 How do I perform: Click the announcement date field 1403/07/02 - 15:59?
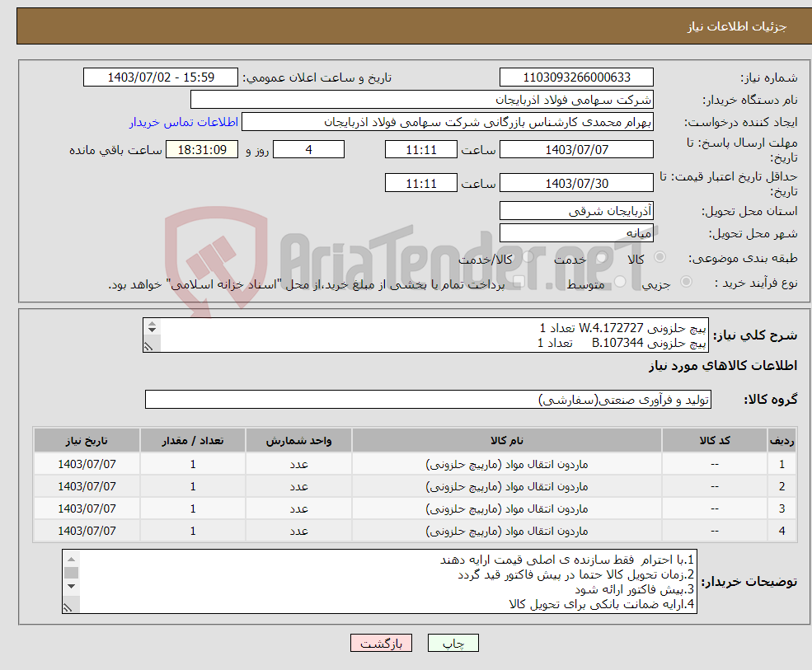[161, 77]
